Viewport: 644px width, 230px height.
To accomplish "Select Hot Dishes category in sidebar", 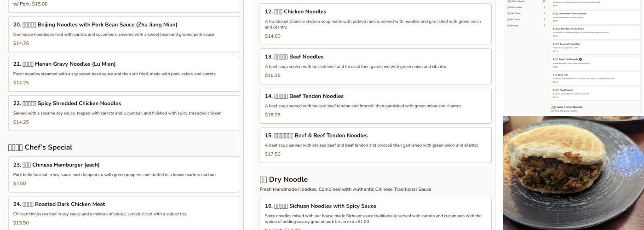I will (x=514, y=19).
